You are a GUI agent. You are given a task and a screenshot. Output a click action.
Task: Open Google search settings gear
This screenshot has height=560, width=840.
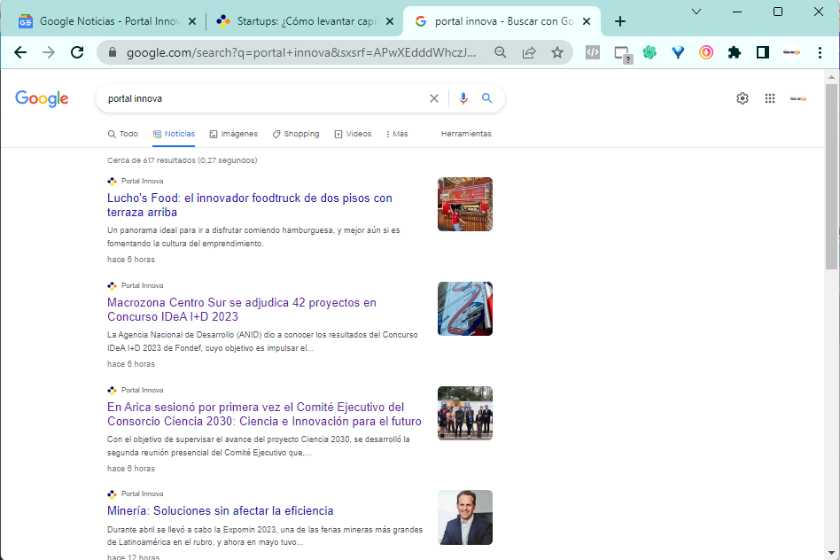click(742, 98)
